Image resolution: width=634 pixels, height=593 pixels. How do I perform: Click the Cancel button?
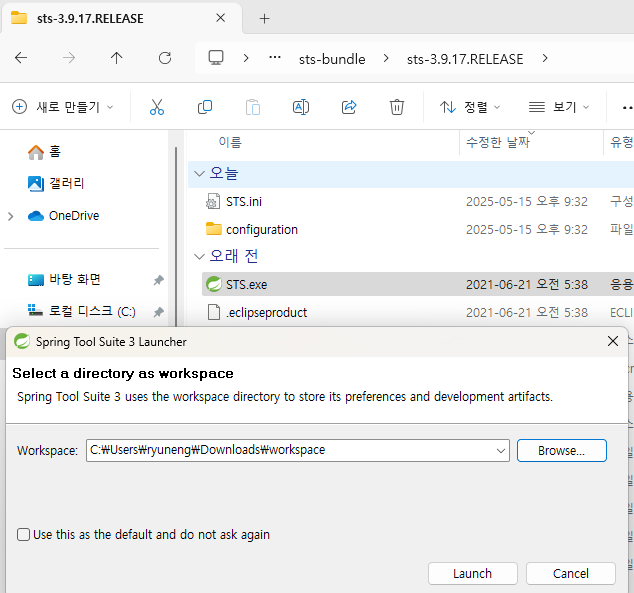[x=571, y=573]
